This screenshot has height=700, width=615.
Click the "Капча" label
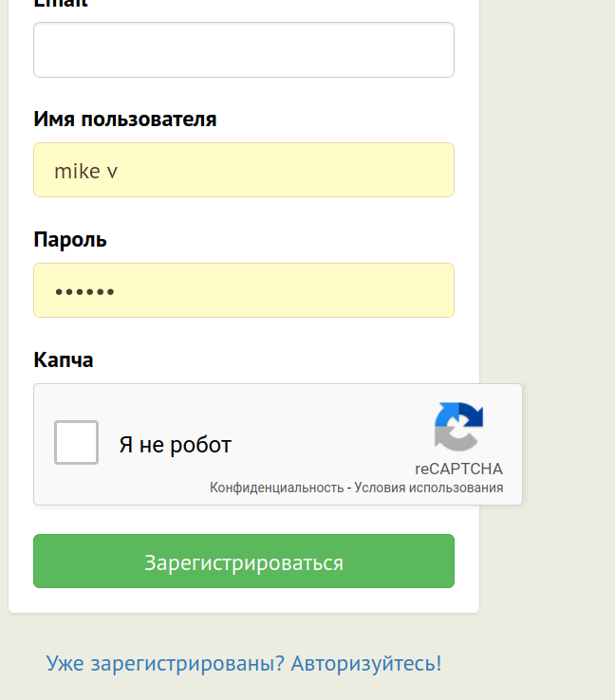[64, 360]
